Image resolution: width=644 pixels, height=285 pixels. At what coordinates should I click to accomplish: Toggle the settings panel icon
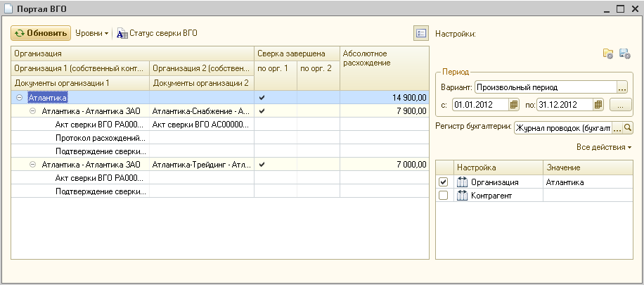420,33
